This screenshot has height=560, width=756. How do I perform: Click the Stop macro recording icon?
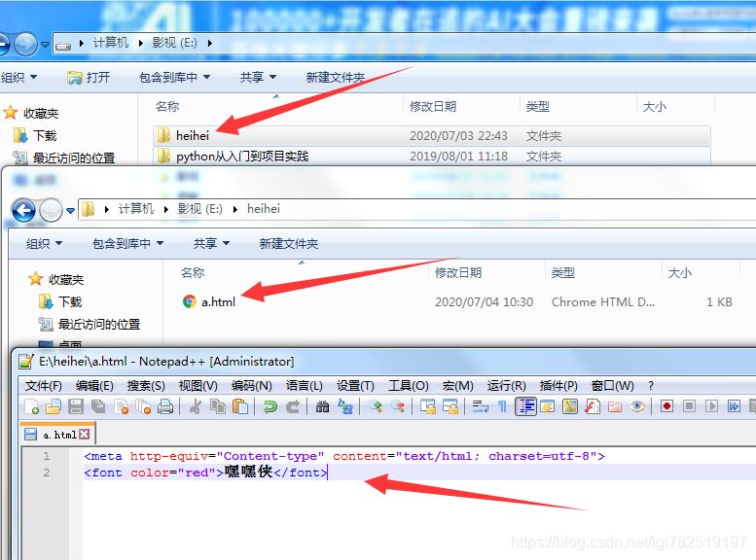[690, 406]
